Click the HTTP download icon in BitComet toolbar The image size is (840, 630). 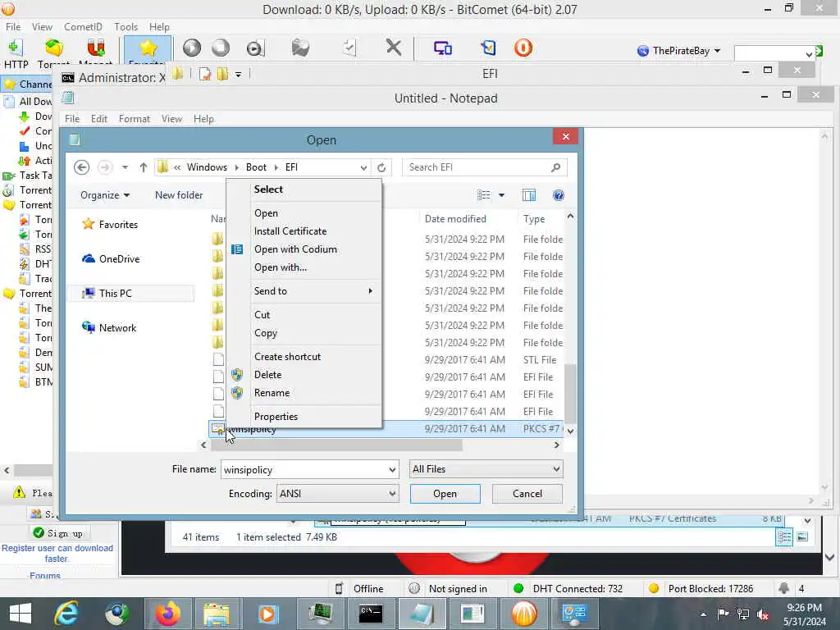(16, 48)
